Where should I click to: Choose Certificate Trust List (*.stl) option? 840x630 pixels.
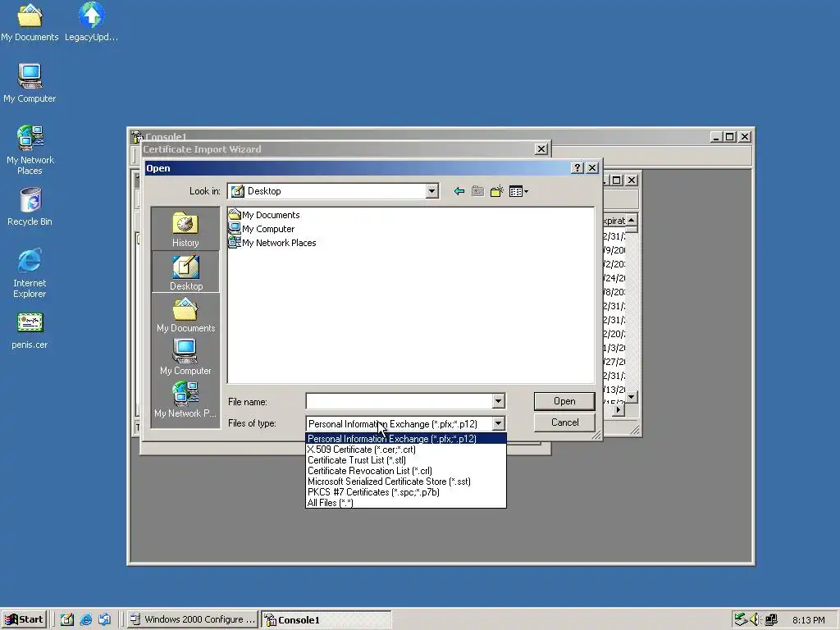[405, 460]
